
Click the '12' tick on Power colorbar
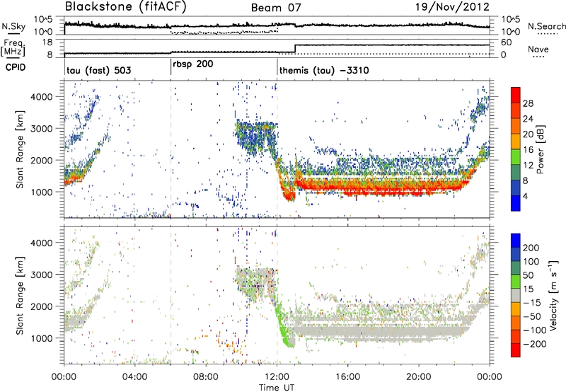[528, 166]
